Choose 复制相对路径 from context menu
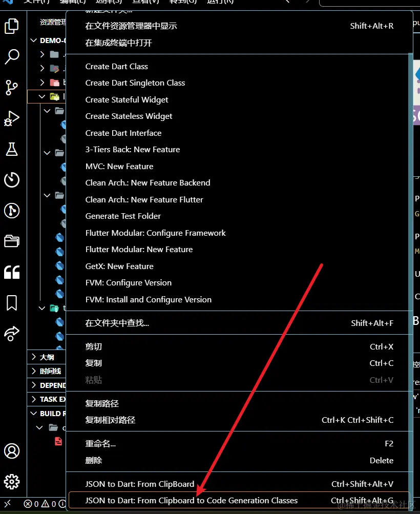Screen dimensions: 420x514 pos(239,420)
